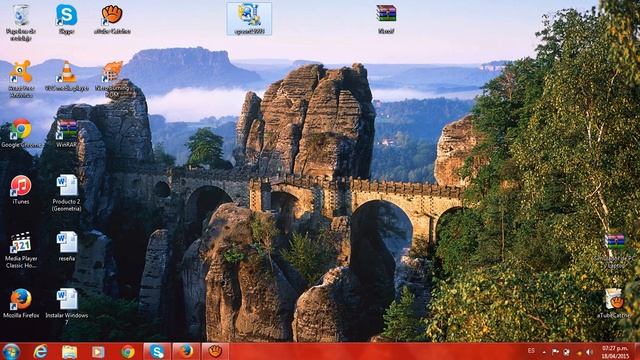Switch to aTube Catcher on the taskbar
The image size is (640, 360).
pos(215,351)
